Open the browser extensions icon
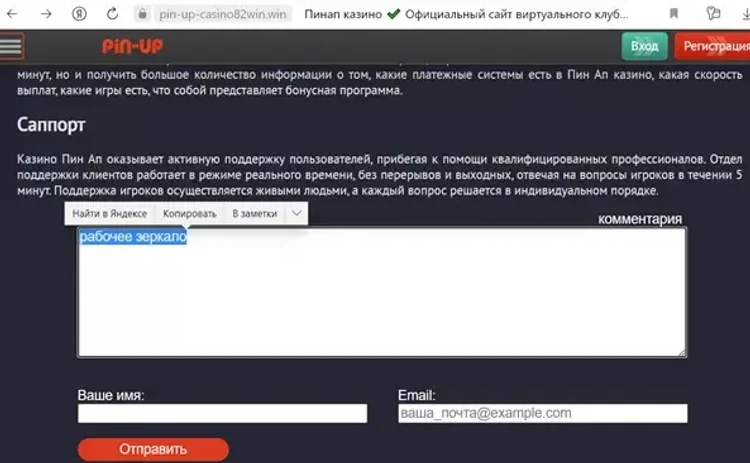The image size is (750, 463). tap(713, 13)
